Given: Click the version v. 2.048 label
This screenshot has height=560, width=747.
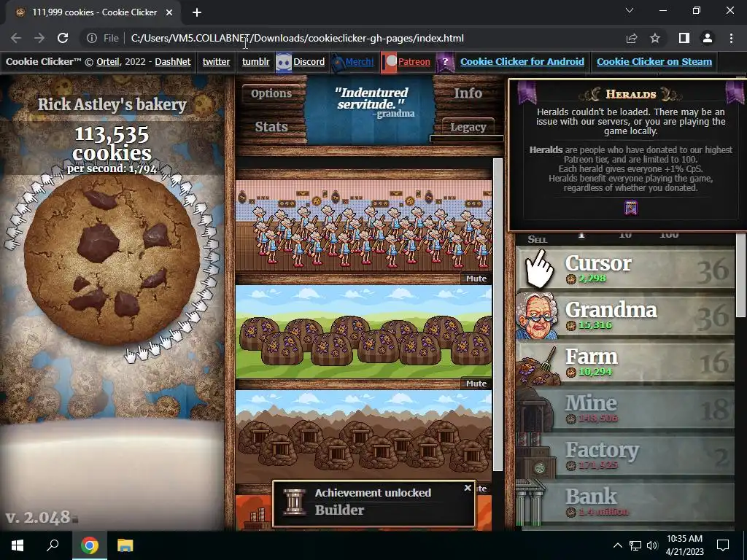Looking at the screenshot, I should point(38,517).
